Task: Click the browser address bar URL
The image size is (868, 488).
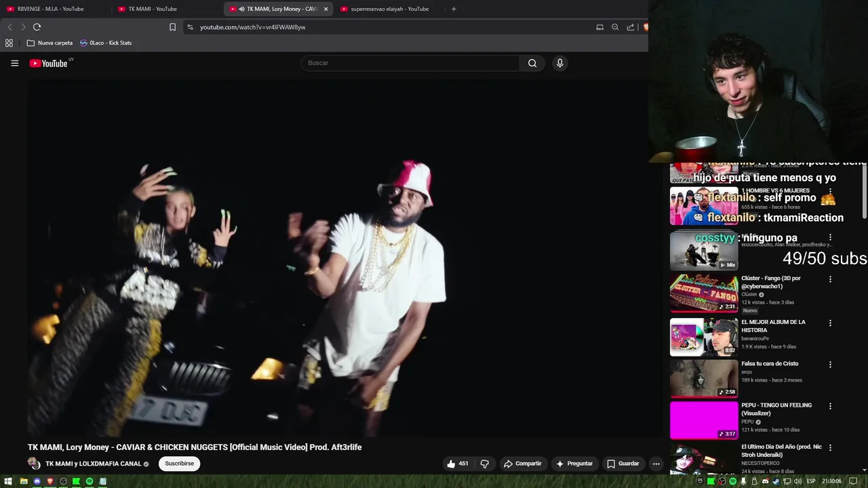Action: click(x=252, y=27)
